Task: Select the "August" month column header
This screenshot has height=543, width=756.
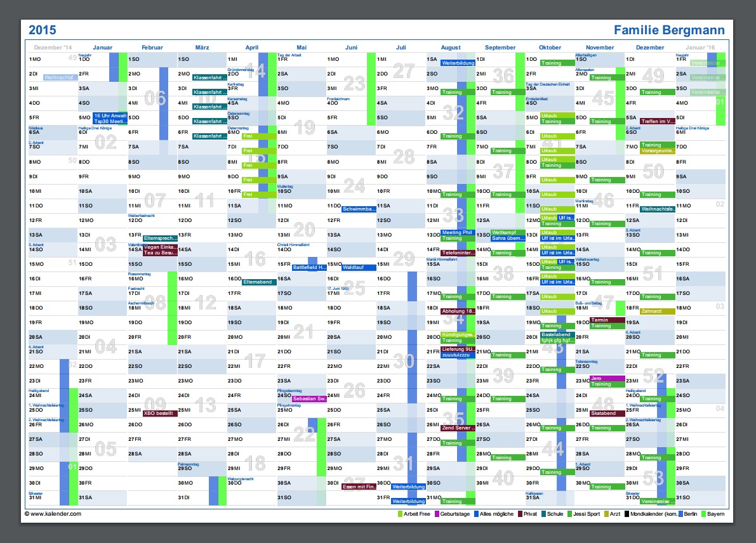Action: tap(451, 47)
